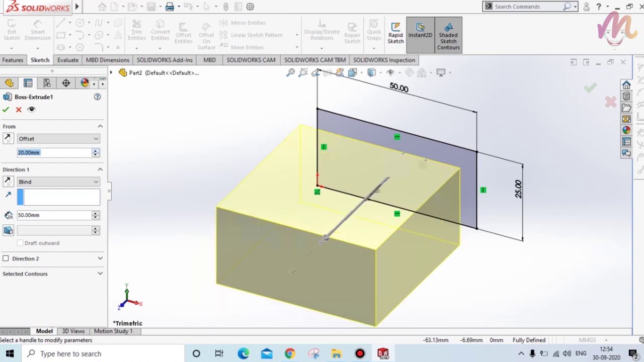The width and height of the screenshot is (644, 362).
Task: Open Windows Start button
Action: tap(10, 353)
